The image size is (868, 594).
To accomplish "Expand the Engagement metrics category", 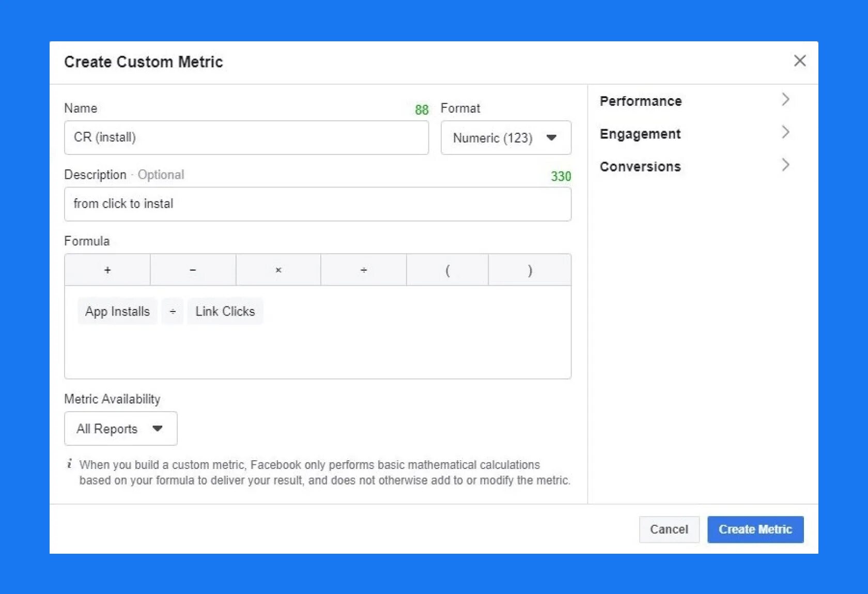I will (694, 134).
